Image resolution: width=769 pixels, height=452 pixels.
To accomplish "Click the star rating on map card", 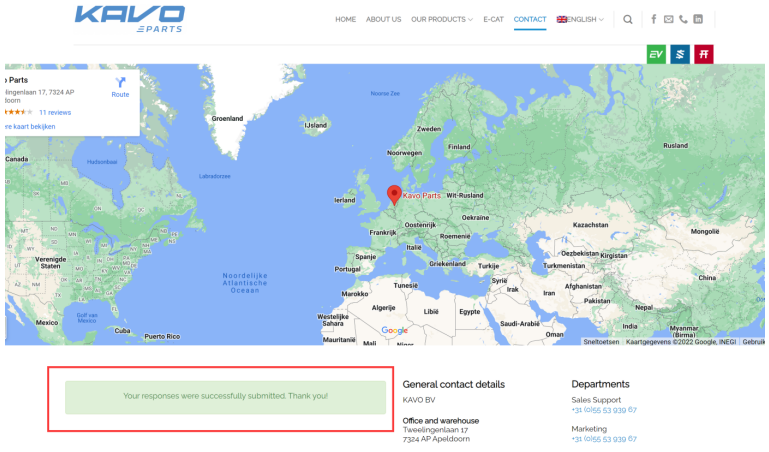I will click(19, 112).
